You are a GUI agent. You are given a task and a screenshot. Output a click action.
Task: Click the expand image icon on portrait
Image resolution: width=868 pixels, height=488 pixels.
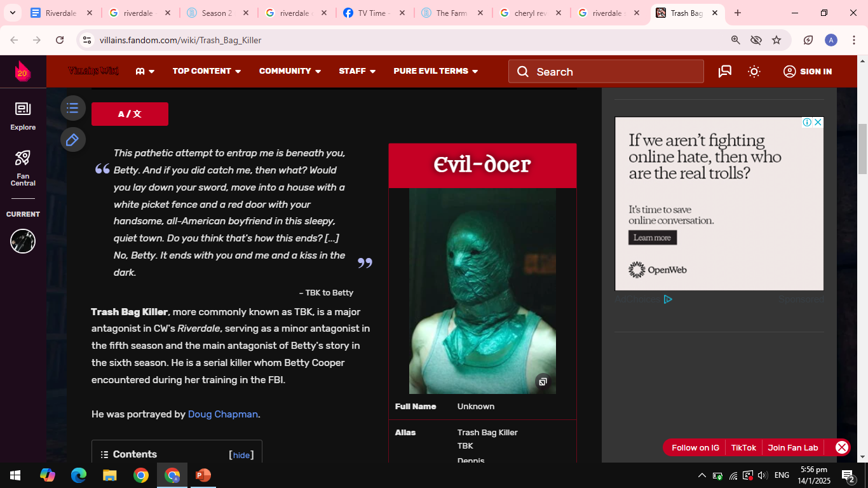pyautogui.click(x=543, y=381)
